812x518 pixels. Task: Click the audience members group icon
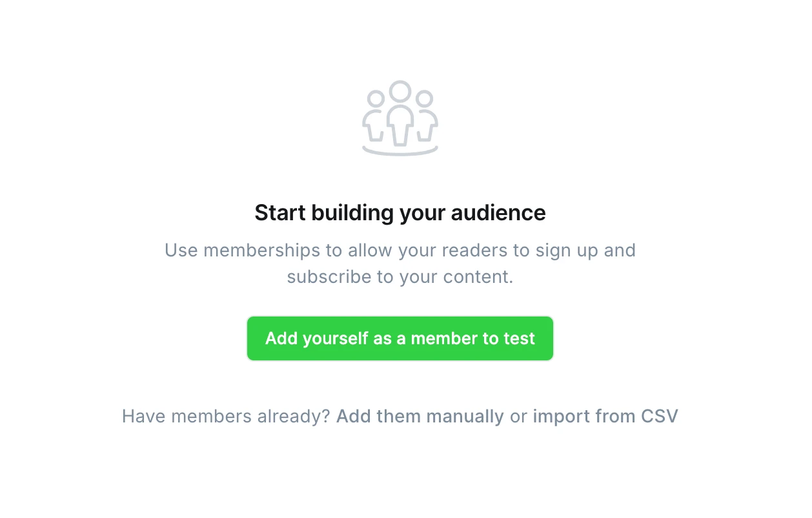click(x=400, y=118)
